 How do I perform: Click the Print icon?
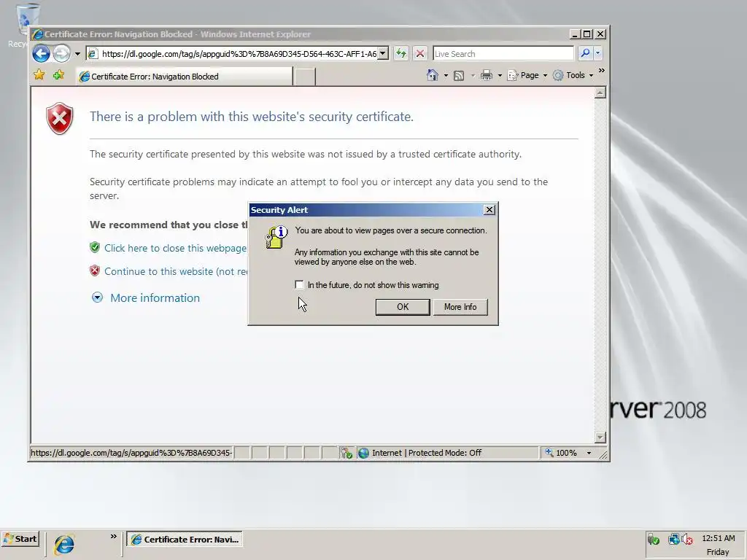[x=487, y=75]
